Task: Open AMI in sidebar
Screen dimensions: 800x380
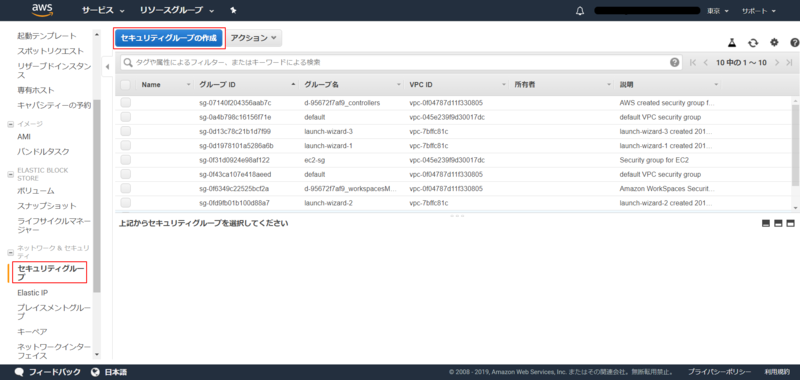Action: click(x=24, y=137)
